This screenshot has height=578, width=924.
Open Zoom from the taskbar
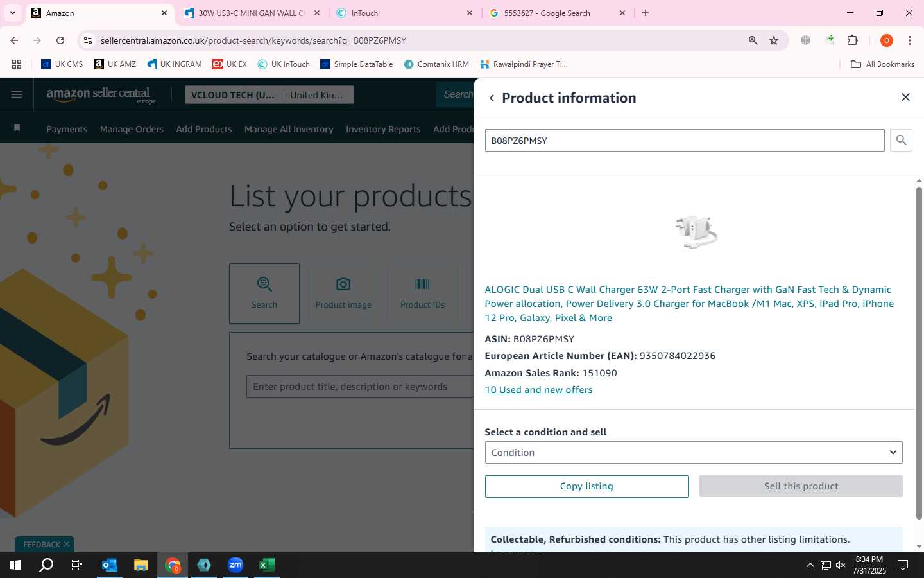pyautogui.click(x=235, y=565)
